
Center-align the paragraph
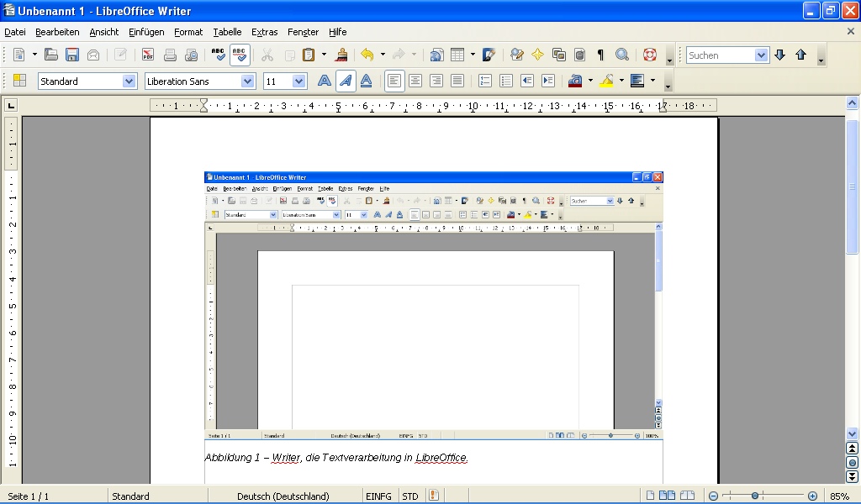pos(415,81)
